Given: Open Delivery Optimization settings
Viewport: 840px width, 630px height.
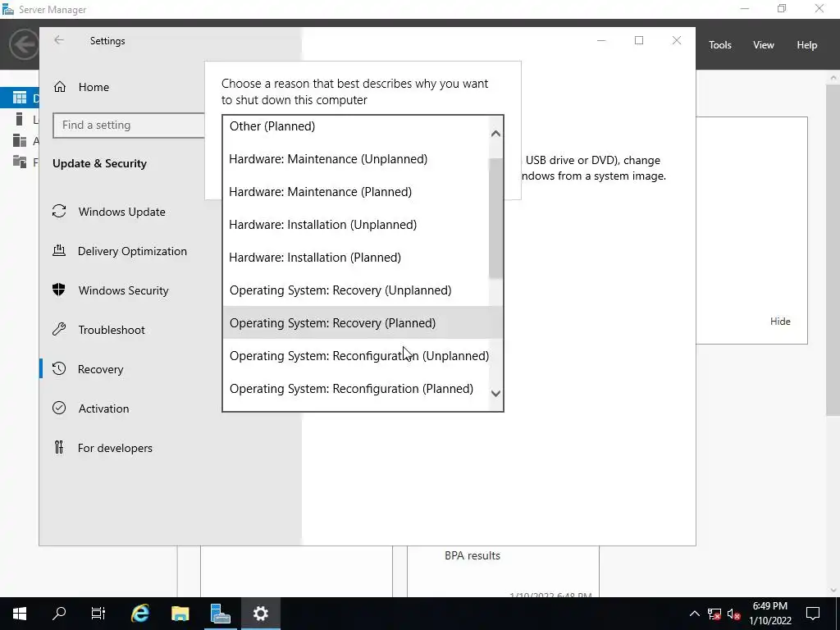Looking at the screenshot, I should coord(132,251).
